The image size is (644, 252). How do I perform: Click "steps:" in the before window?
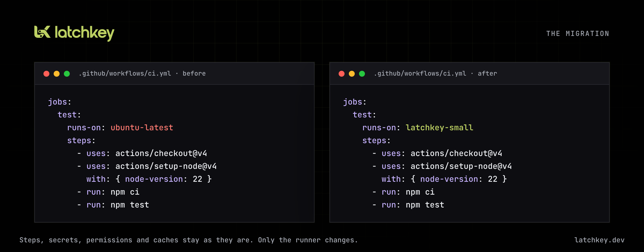pos(81,140)
